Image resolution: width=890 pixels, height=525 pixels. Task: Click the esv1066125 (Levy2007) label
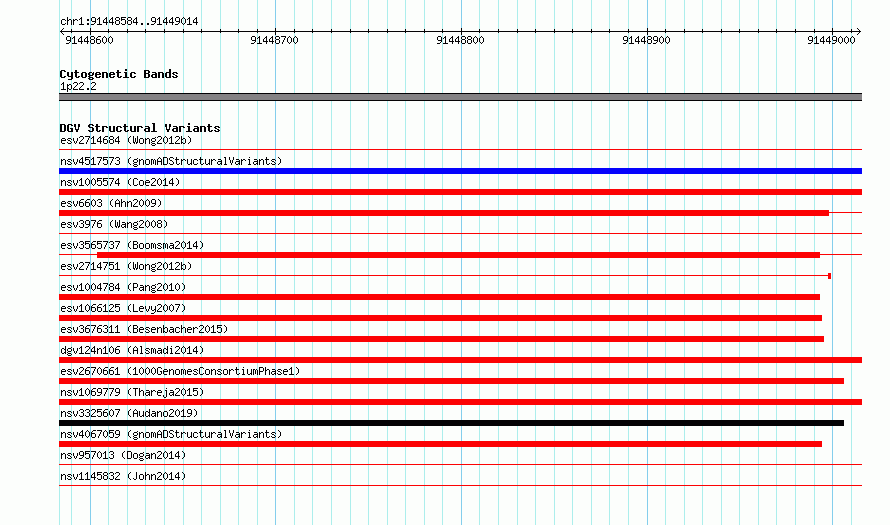pyautogui.click(x=123, y=308)
